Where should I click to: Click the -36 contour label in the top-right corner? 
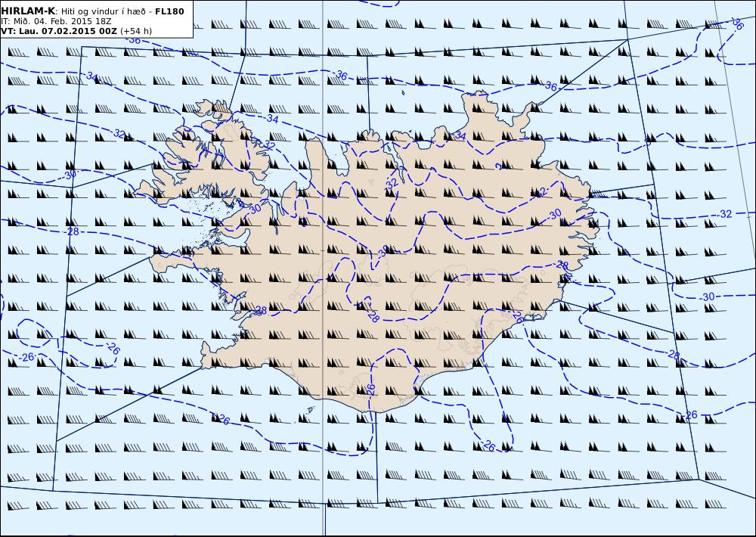(x=736, y=23)
